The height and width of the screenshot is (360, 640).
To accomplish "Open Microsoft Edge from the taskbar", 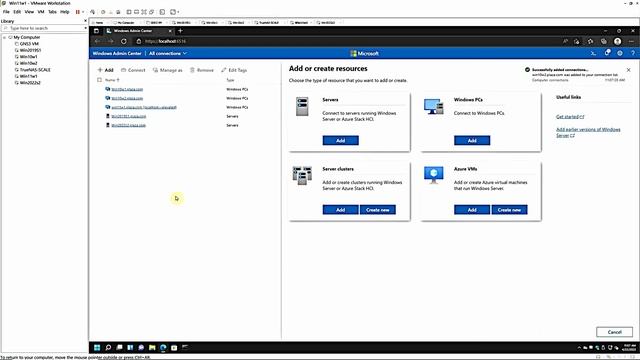I will 163,347.
